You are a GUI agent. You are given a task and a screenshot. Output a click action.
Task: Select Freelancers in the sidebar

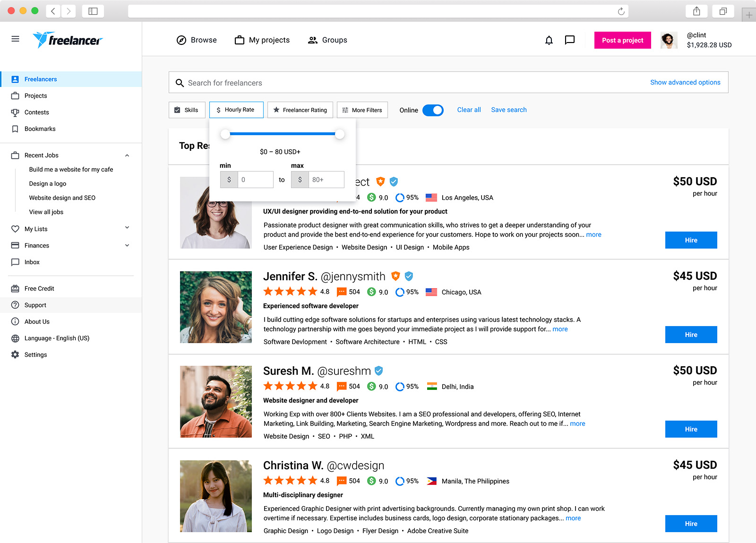pyautogui.click(x=71, y=79)
